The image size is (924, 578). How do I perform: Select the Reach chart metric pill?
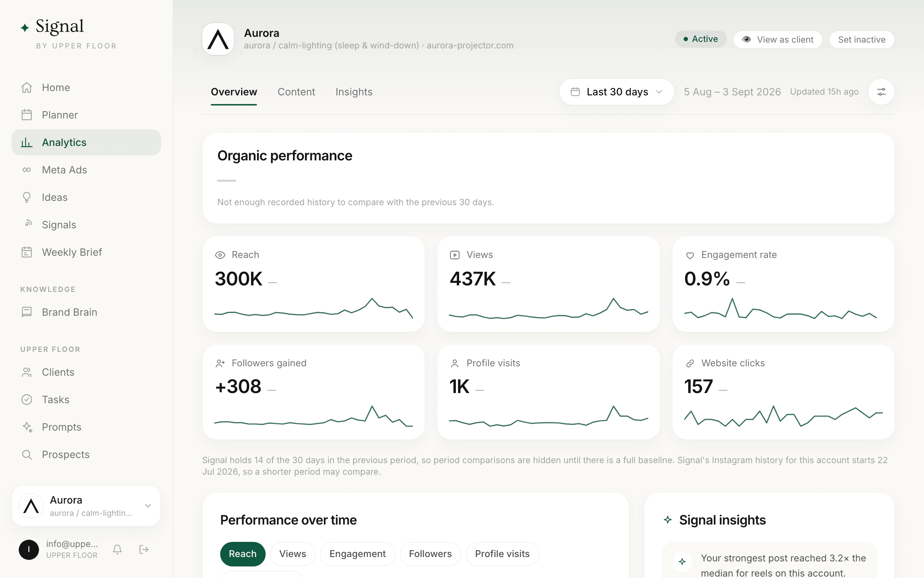[x=243, y=554]
